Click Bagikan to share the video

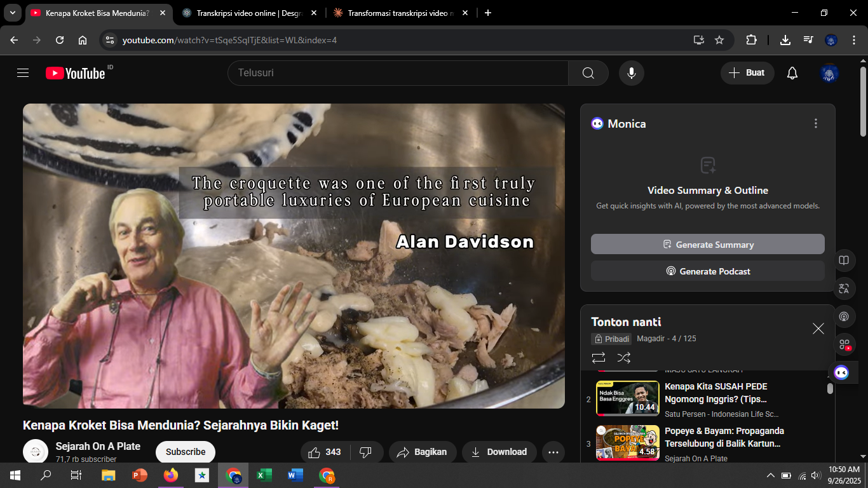(423, 452)
